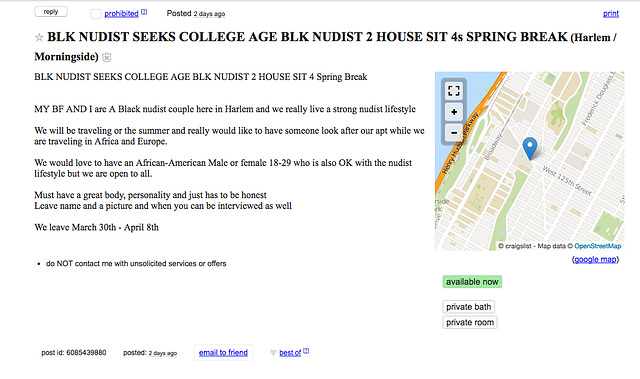Viewport: 640px width, 379px height.
Task: Click the print link
Action: [x=611, y=13]
